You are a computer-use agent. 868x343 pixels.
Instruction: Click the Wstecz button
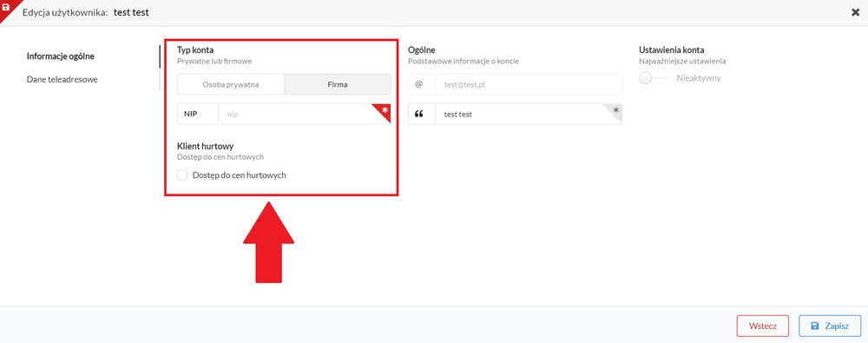click(x=762, y=326)
